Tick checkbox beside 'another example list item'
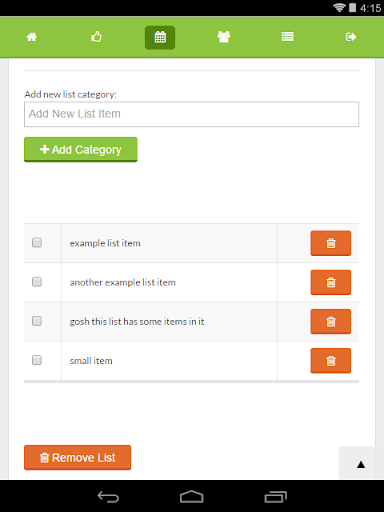This screenshot has height=512, width=384. tap(37, 282)
